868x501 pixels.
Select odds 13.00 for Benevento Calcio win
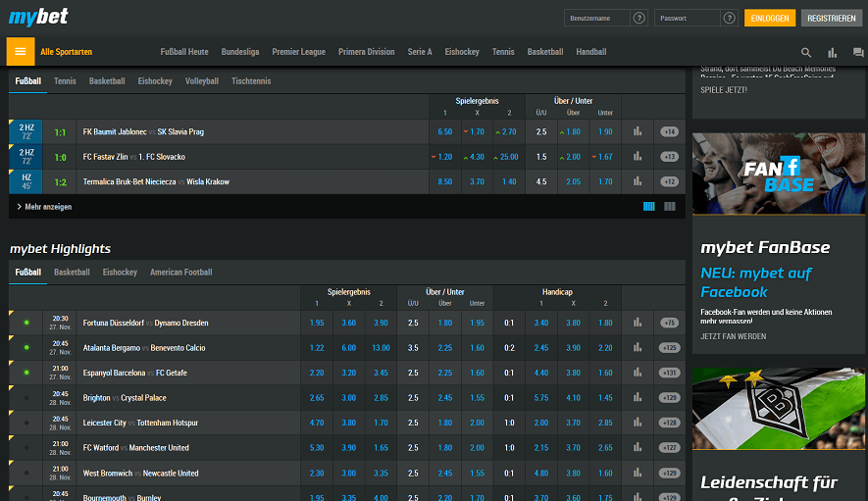(x=381, y=348)
